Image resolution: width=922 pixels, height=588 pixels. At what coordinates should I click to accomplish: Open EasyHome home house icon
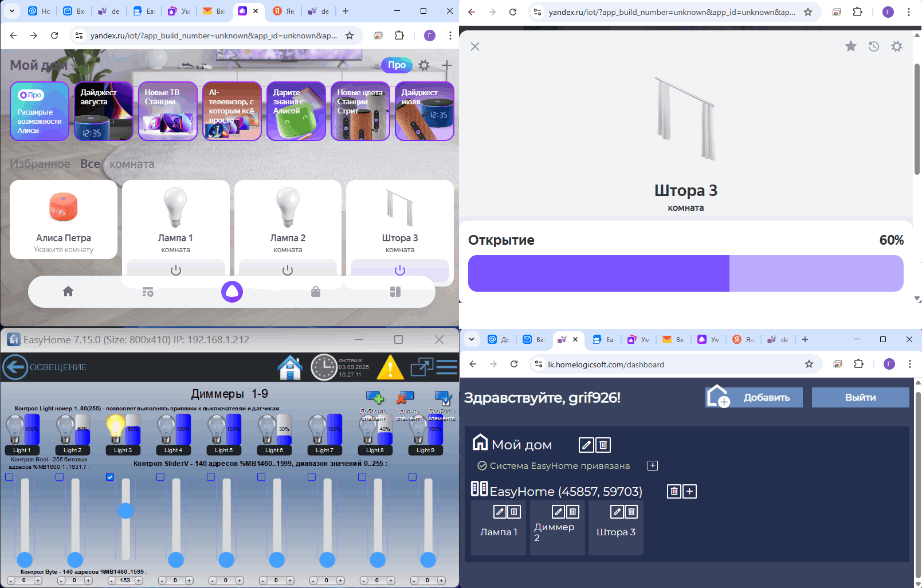290,367
